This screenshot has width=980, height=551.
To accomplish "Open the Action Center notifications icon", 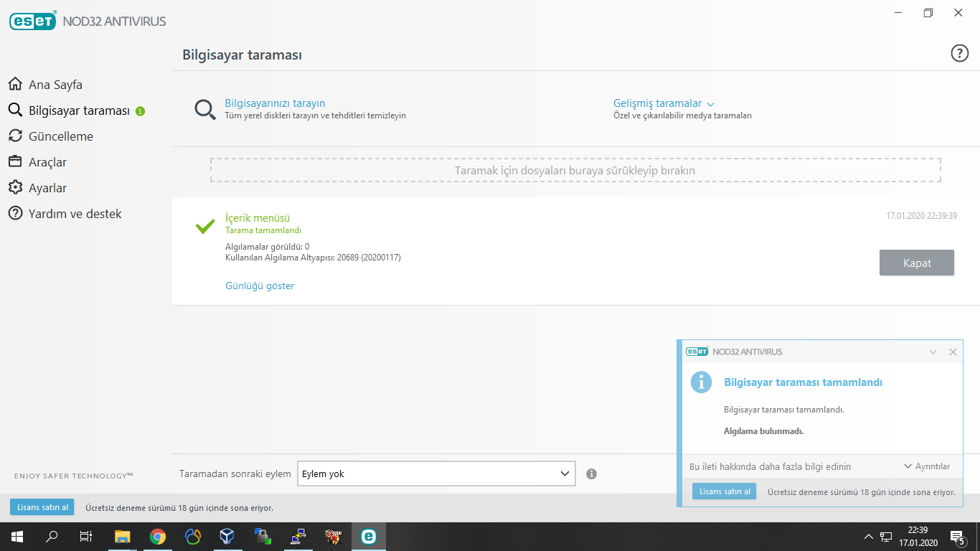I will 957,537.
